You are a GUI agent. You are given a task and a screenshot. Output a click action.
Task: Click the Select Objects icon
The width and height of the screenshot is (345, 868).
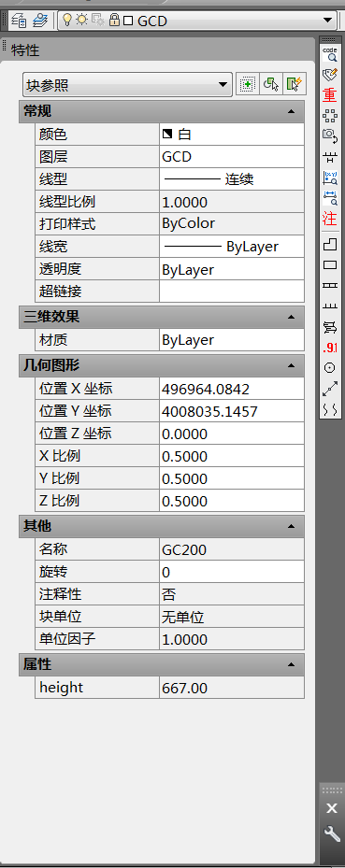click(270, 85)
